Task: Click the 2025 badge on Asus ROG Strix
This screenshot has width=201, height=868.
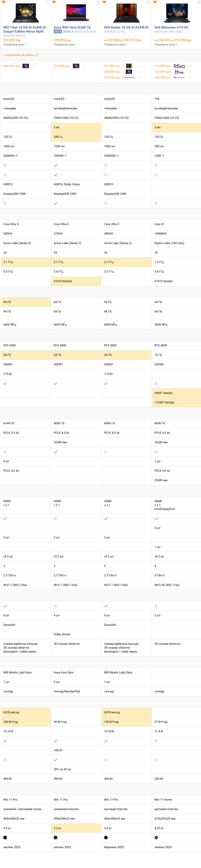Action: coord(58,32)
